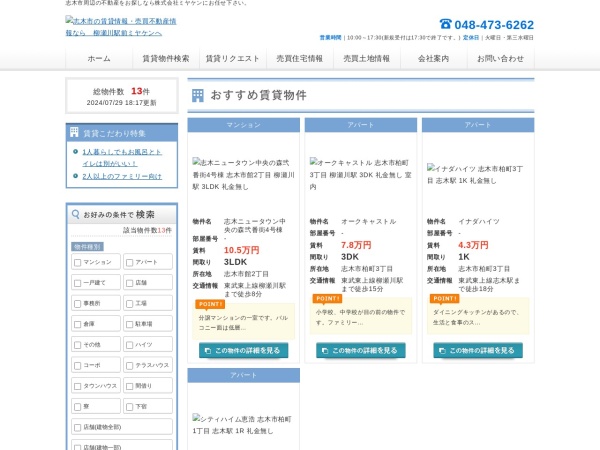Screen dimensions: 600x450
Task: Tick the 一戸建て checkbox
Action: point(78,283)
